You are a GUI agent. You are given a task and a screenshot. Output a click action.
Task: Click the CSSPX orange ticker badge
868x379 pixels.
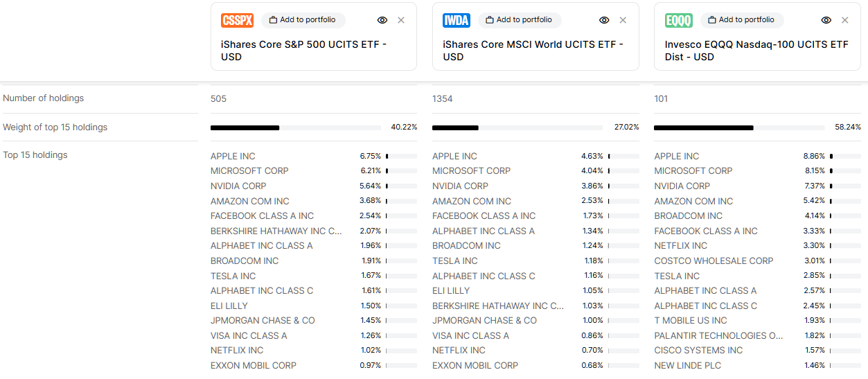237,21
